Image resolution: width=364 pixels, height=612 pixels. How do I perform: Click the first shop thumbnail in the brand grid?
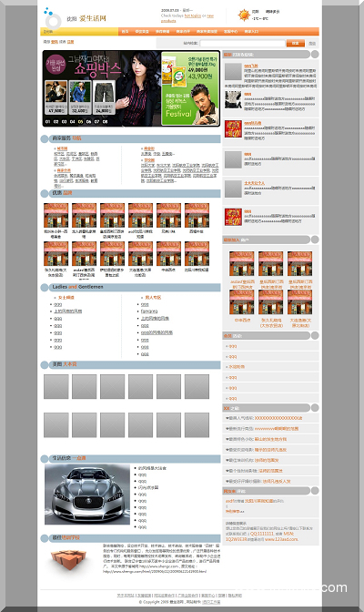point(56,215)
